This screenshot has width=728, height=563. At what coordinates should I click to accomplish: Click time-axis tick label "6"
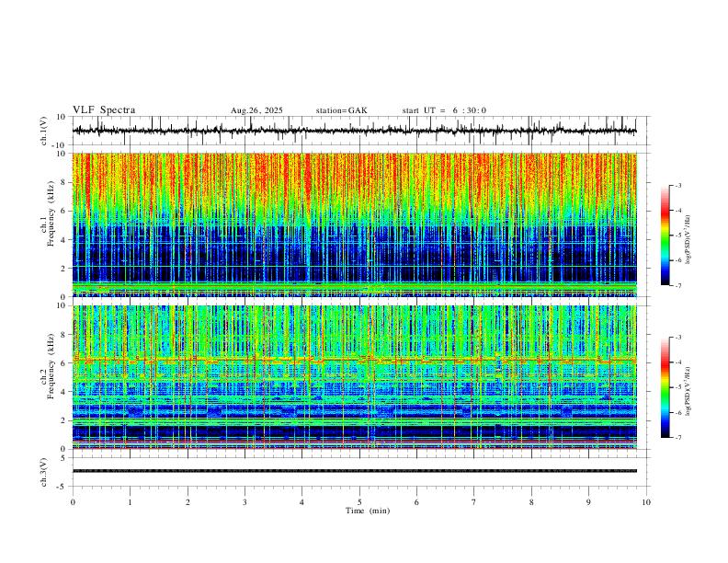coord(417,502)
